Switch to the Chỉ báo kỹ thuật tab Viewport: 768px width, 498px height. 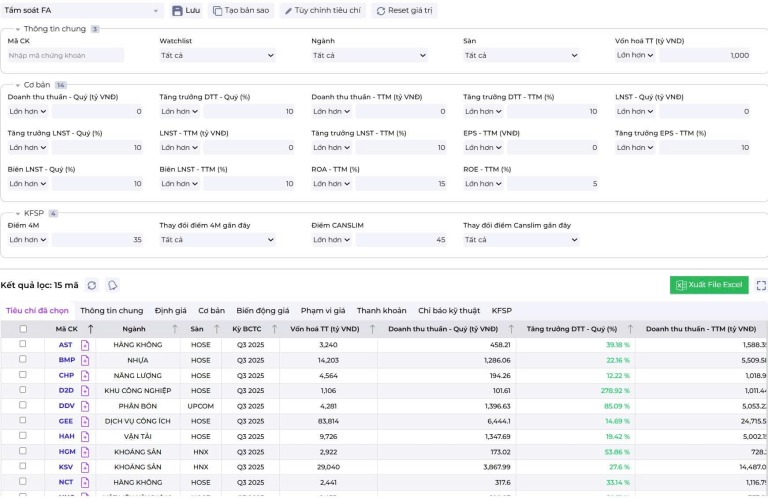(x=448, y=310)
